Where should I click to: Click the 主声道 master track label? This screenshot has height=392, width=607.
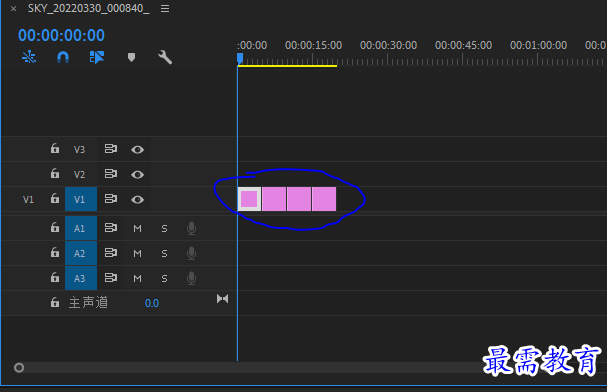tap(88, 303)
